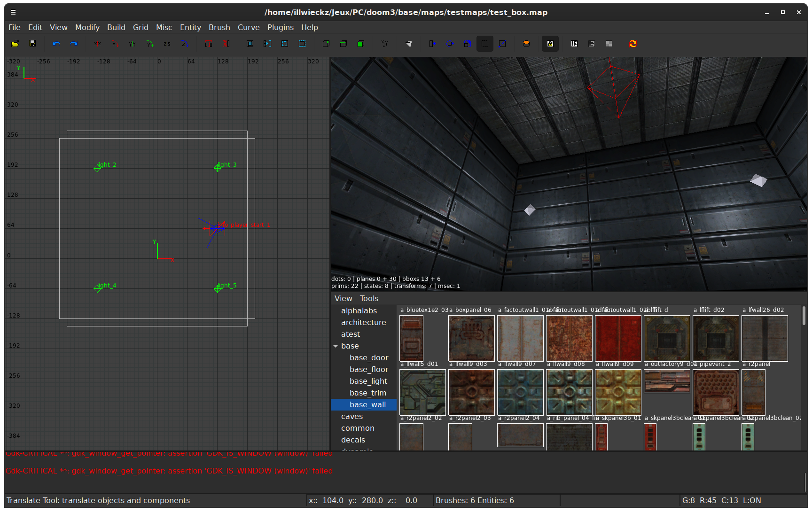Collapse the base texture folder
The height and width of the screenshot is (512, 812).
(336, 346)
